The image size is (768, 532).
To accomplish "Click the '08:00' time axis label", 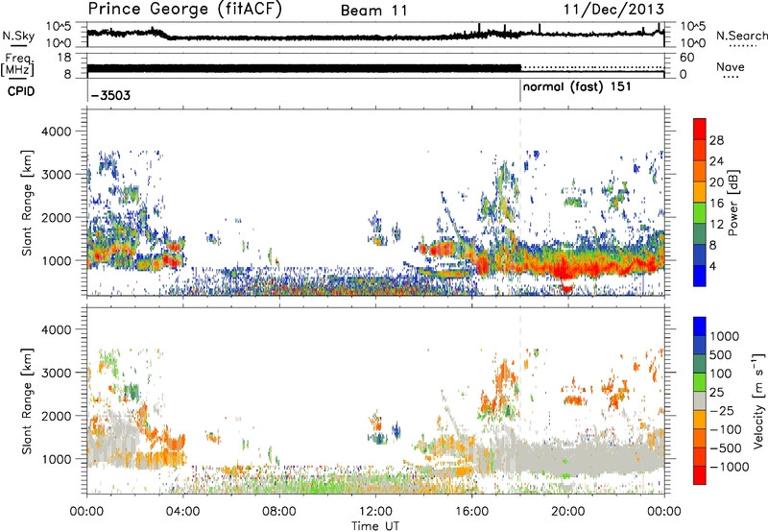I will (279, 512).
